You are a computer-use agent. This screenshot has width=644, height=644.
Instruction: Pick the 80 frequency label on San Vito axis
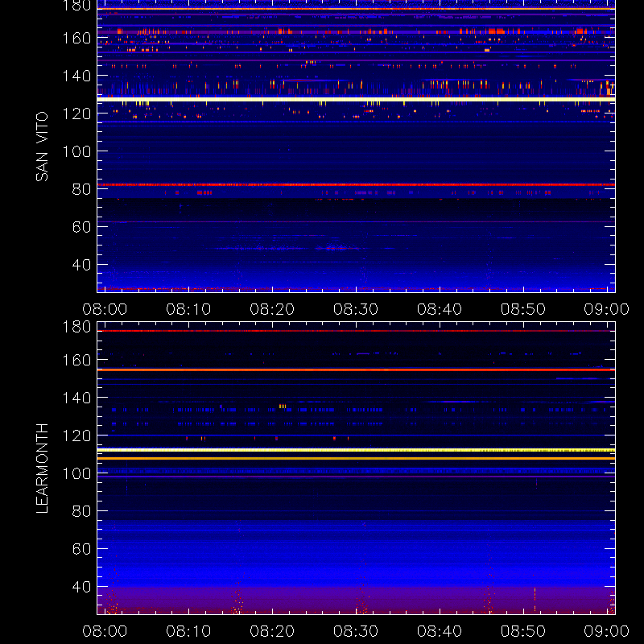[81, 189]
